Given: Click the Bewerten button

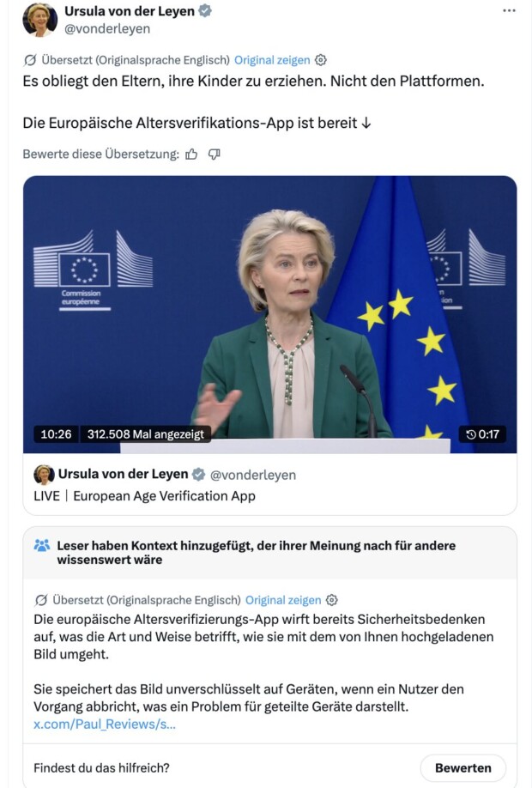Looking at the screenshot, I should [462, 768].
